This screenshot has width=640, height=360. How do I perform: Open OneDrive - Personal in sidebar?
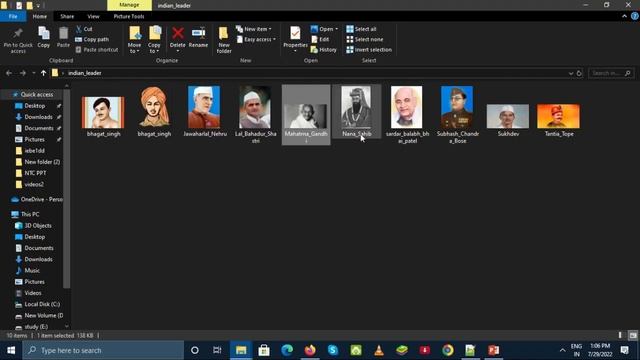point(41,200)
